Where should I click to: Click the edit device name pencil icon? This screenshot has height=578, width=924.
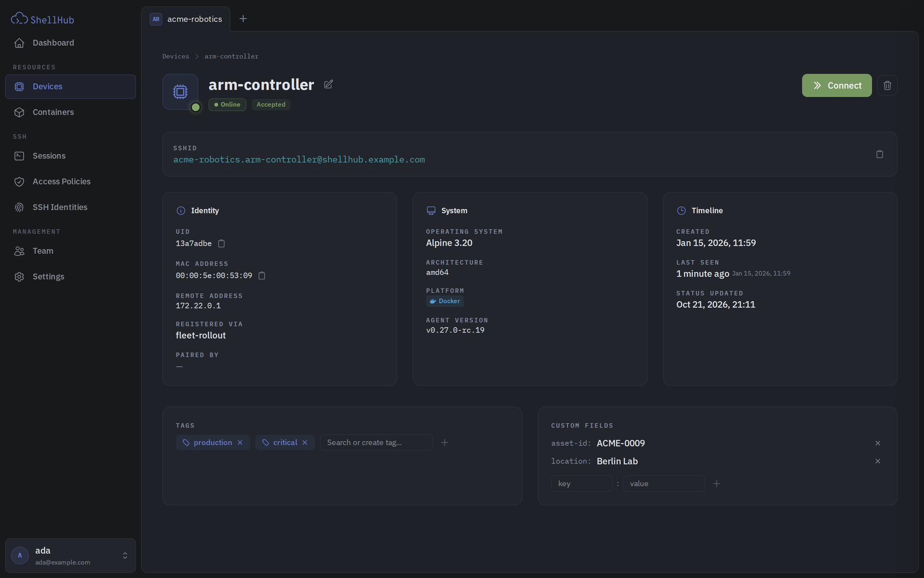(x=328, y=84)
